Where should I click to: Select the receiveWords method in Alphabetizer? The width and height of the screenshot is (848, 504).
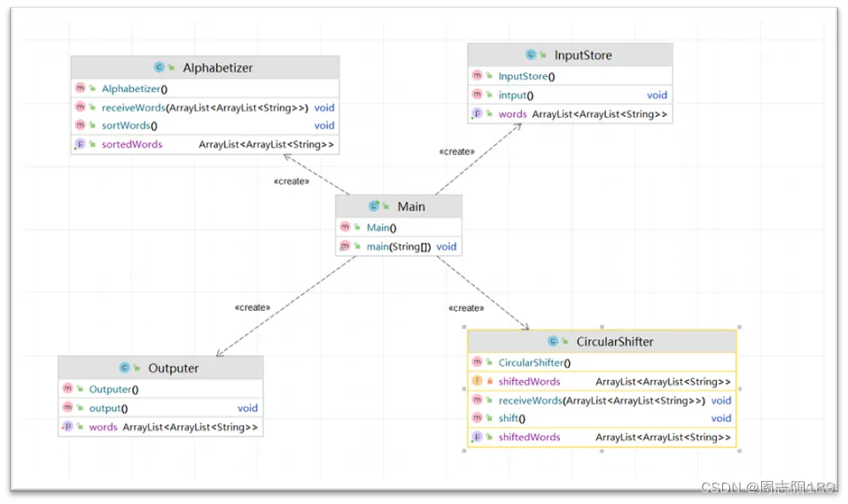click(205, 107)
